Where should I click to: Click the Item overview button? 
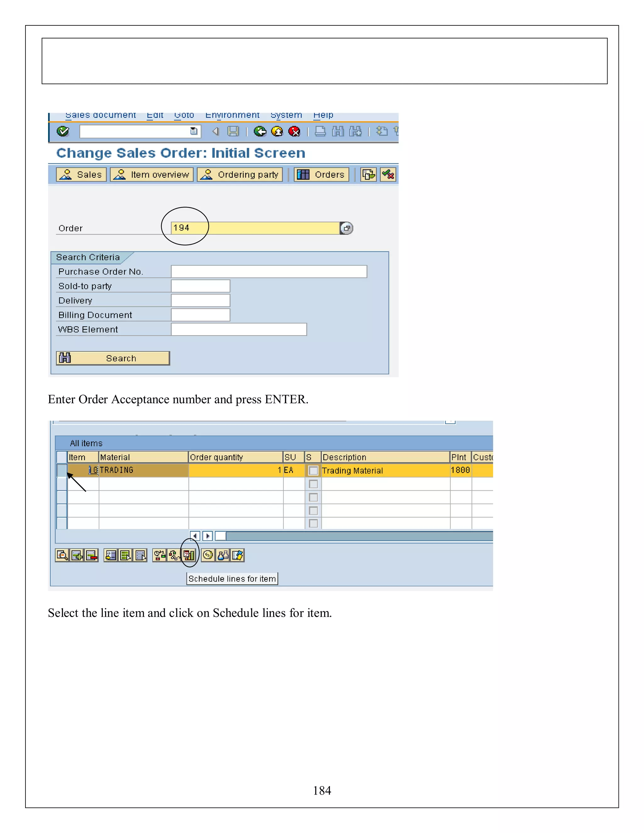pos(152,175)
